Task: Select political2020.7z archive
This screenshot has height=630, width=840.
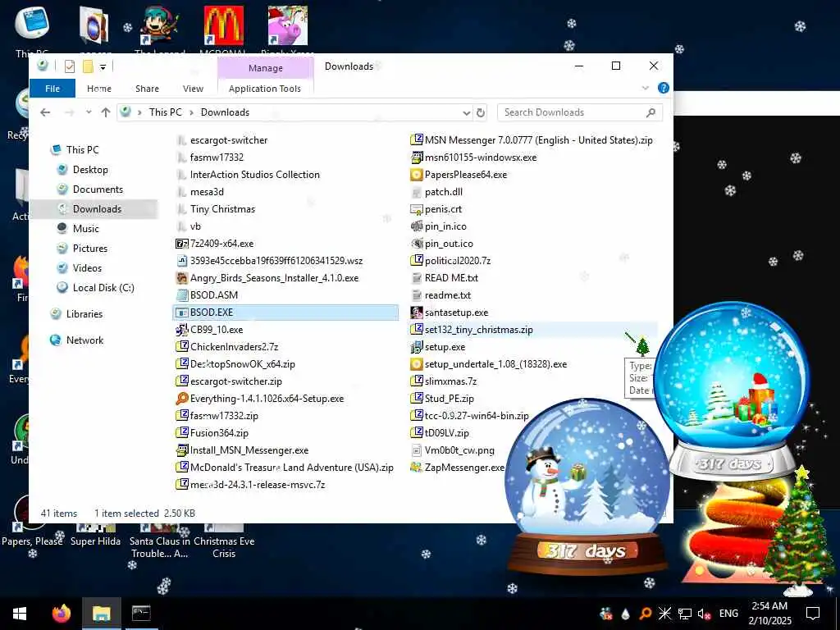Action: click(x=457, y=261)
